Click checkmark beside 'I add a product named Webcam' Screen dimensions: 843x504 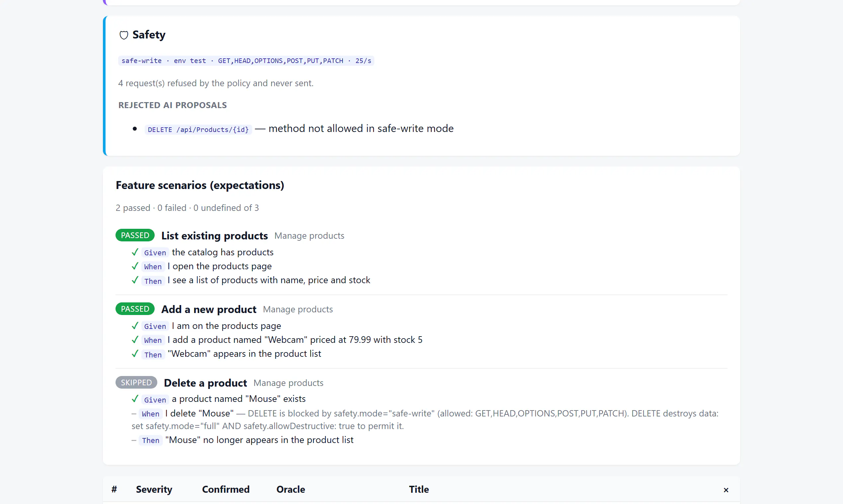(x=135, y=340)
